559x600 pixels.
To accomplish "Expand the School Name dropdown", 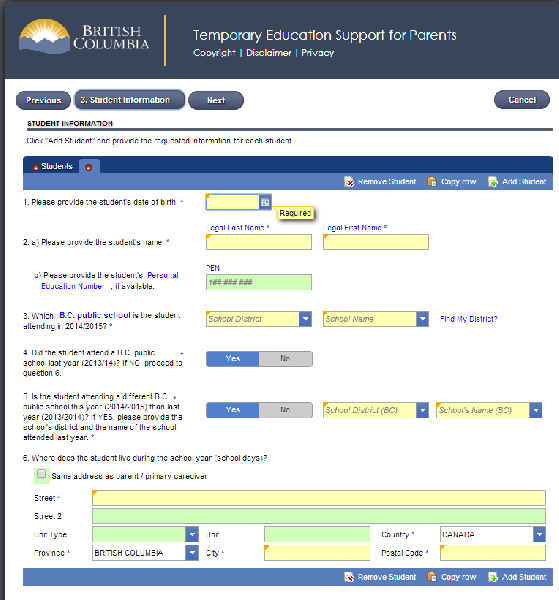I will [x=422, y=319].
